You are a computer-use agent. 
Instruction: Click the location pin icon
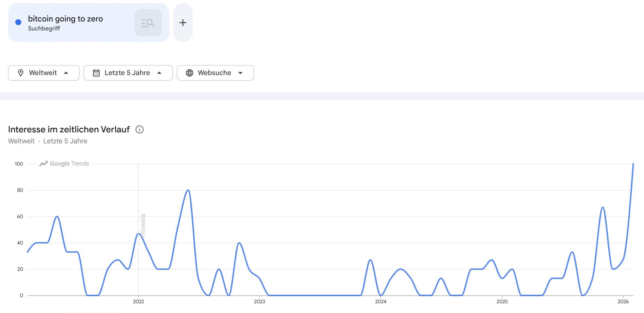tap(21, 73)
